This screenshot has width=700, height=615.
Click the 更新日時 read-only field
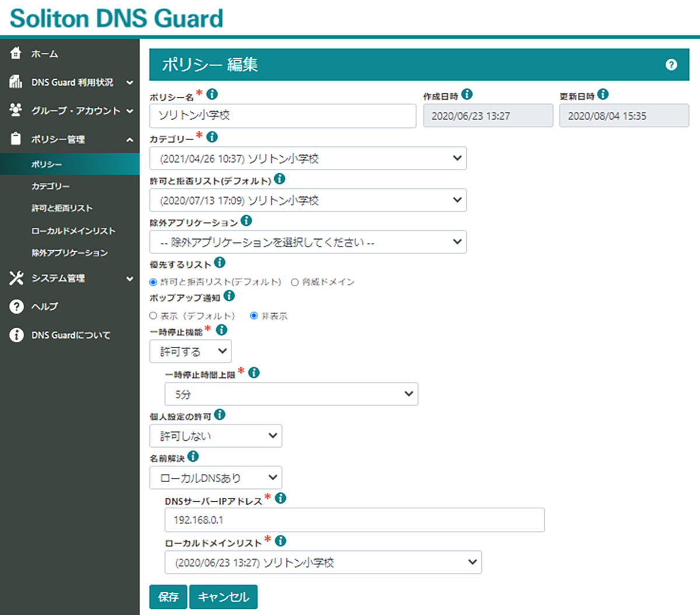624,115
